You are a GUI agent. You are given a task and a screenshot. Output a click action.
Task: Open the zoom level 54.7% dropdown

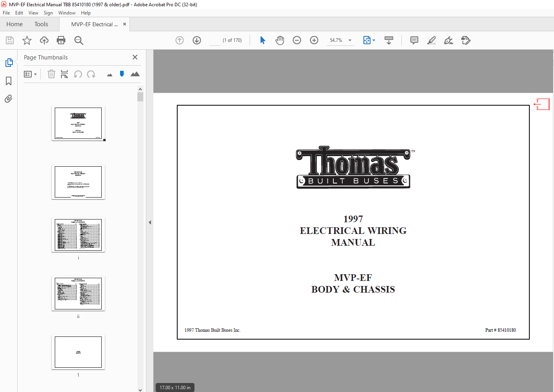(x=340, y=40)
